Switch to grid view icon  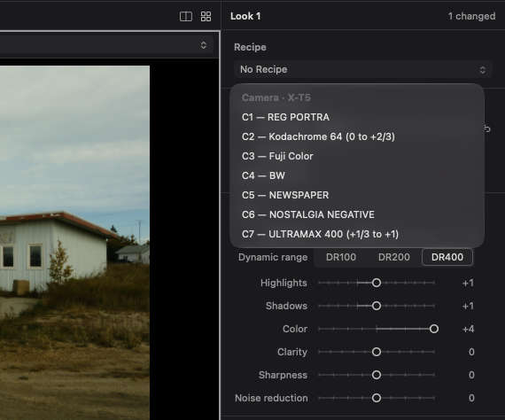[206, 17]
